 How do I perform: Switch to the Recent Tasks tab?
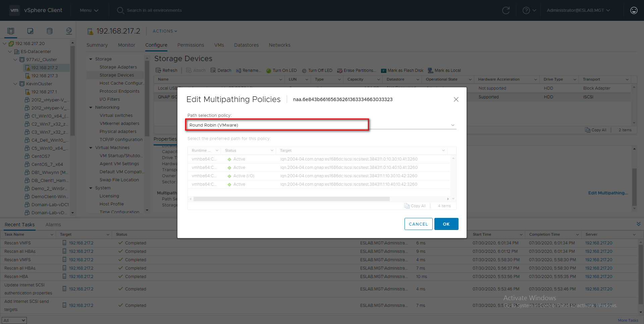coord(19,225)
